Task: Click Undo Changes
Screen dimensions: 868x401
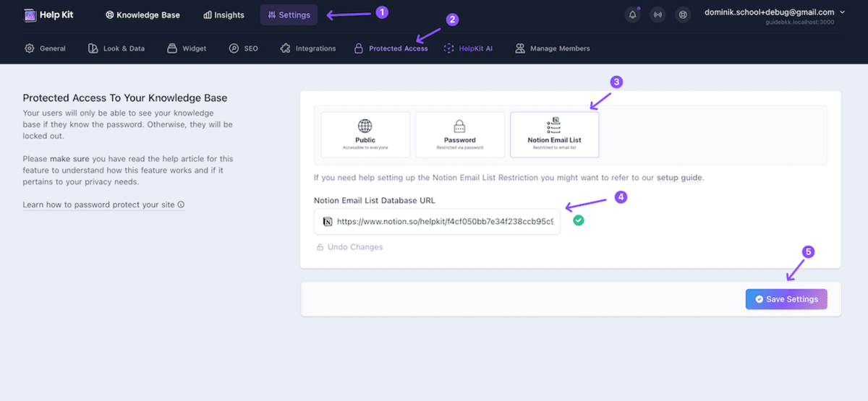Action: [349, 247]
